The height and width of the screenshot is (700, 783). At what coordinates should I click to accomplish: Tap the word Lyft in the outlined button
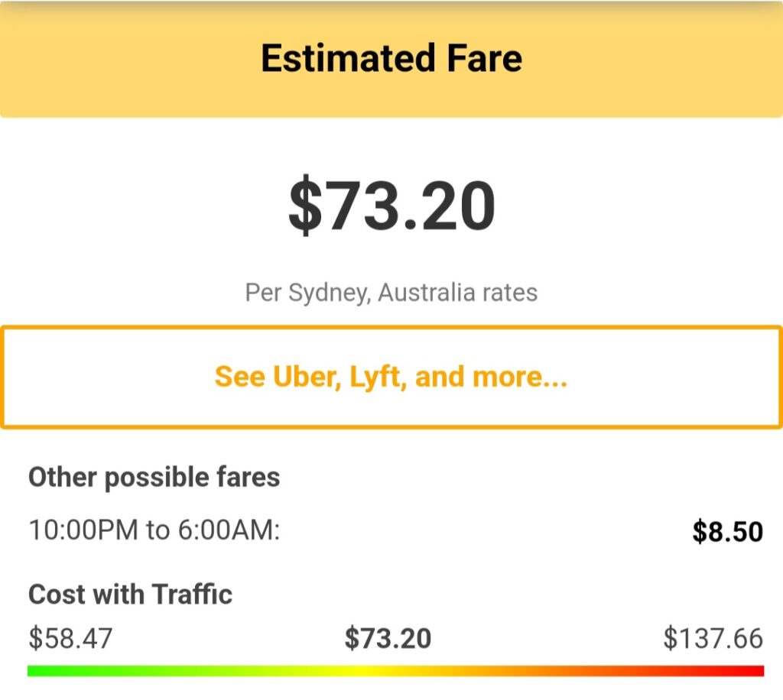pyautogui.click(x=375, y=377)
